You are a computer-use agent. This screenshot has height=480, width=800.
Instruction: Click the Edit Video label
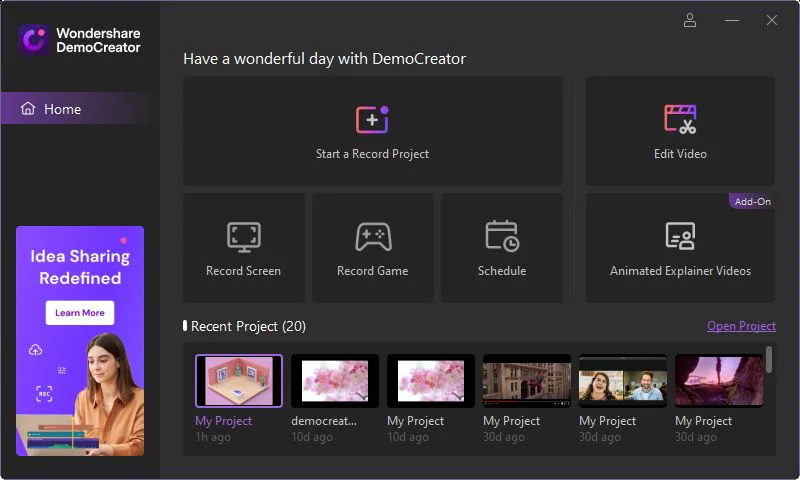[680, 154]
